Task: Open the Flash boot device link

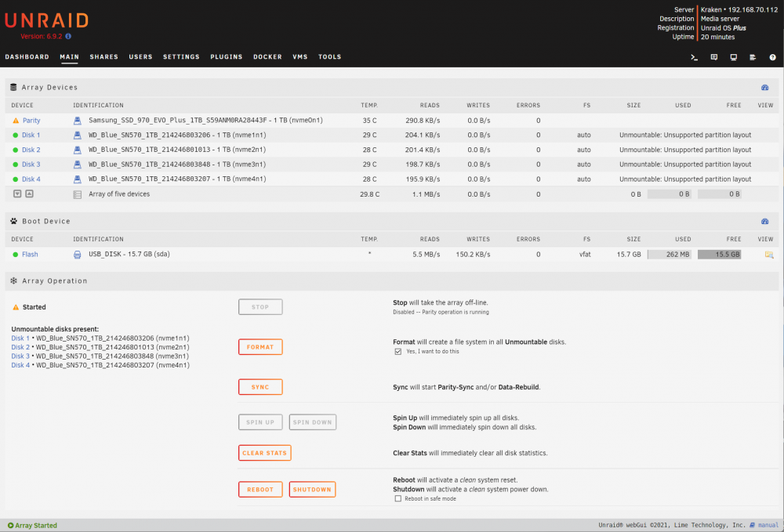Action: (x=30, y=255)
